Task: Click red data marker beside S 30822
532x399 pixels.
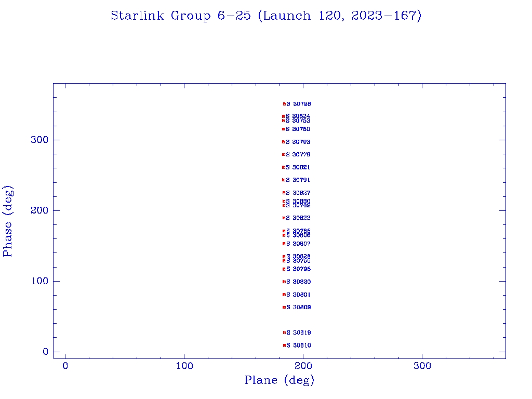Action: (x=284, y=218)
